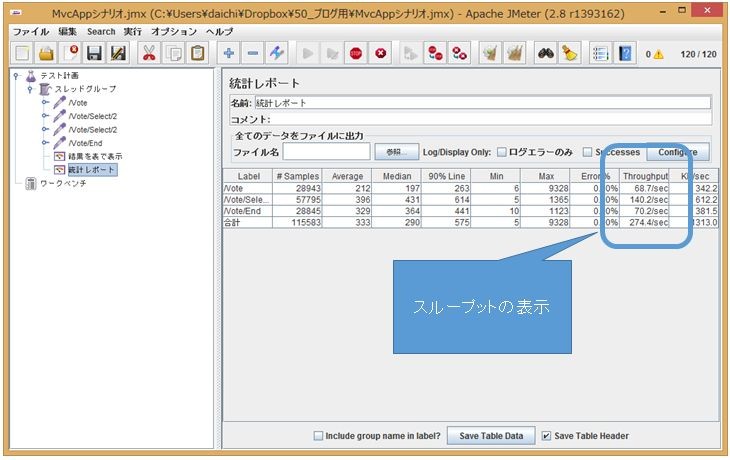Image resolution: width=730 pixels, height=460 pixels.
Task: Click the 120 / 120 thread counter
Action: (x=698, y=54)
